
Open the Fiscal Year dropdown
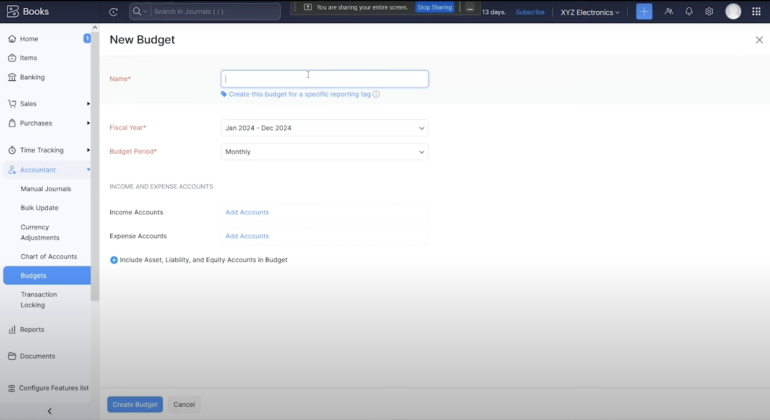324,128
